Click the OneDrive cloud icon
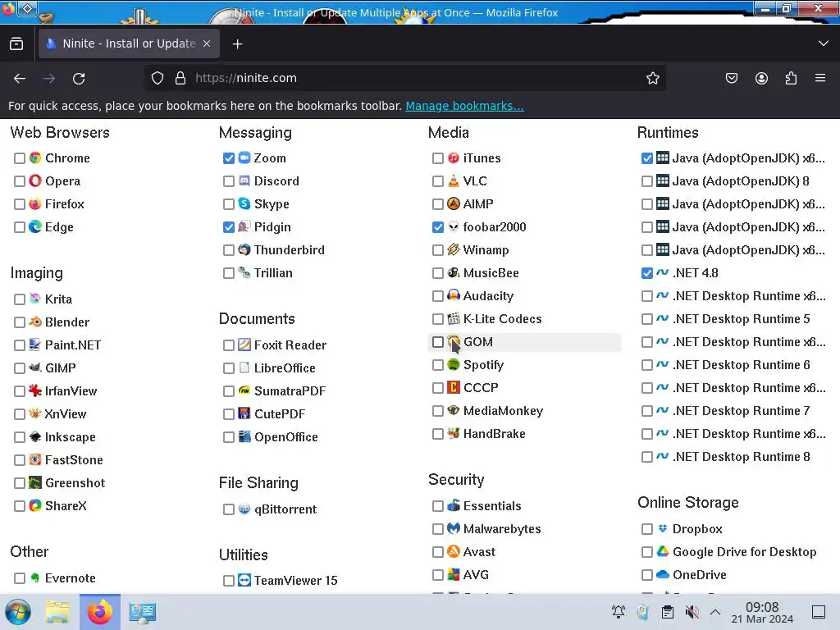 663,575
